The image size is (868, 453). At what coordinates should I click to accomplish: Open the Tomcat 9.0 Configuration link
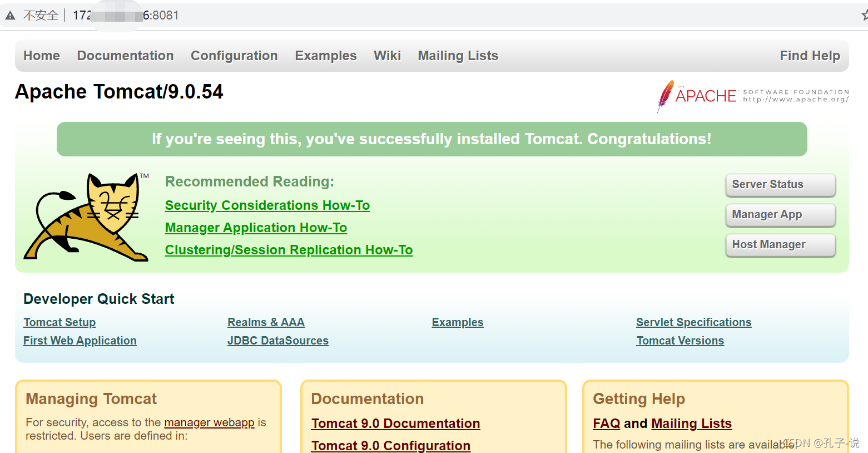[391, 446]
